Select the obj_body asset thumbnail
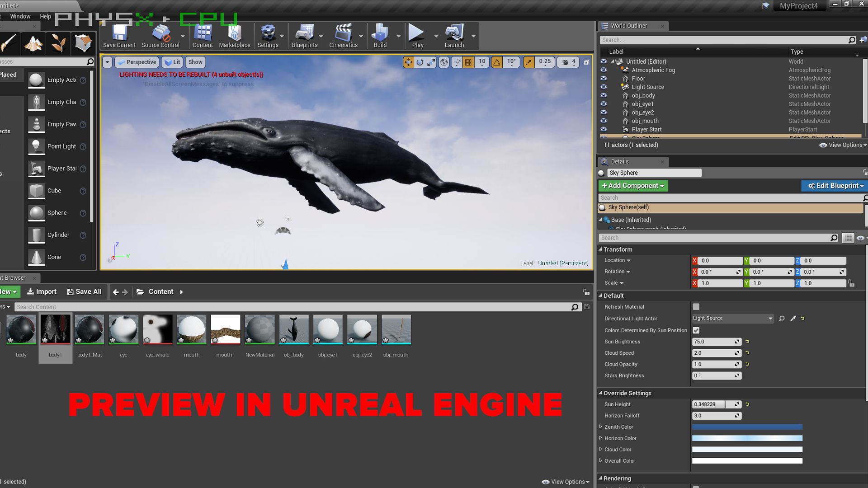The height and width of the screenshot is (488, 868). [294, 329]
